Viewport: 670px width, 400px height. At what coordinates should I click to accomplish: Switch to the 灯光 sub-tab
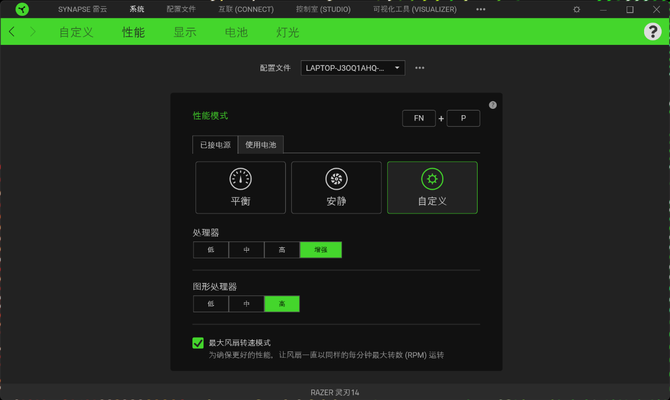tap(288, 32)
